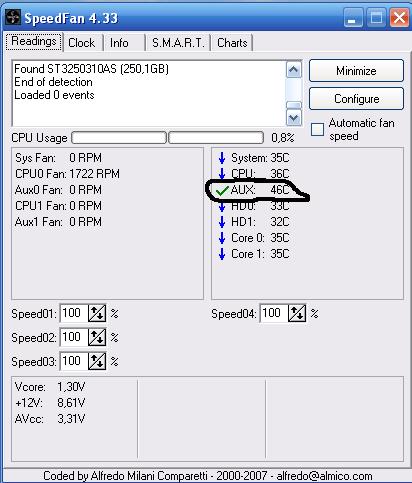Click the log scroll down arrow

294,117
